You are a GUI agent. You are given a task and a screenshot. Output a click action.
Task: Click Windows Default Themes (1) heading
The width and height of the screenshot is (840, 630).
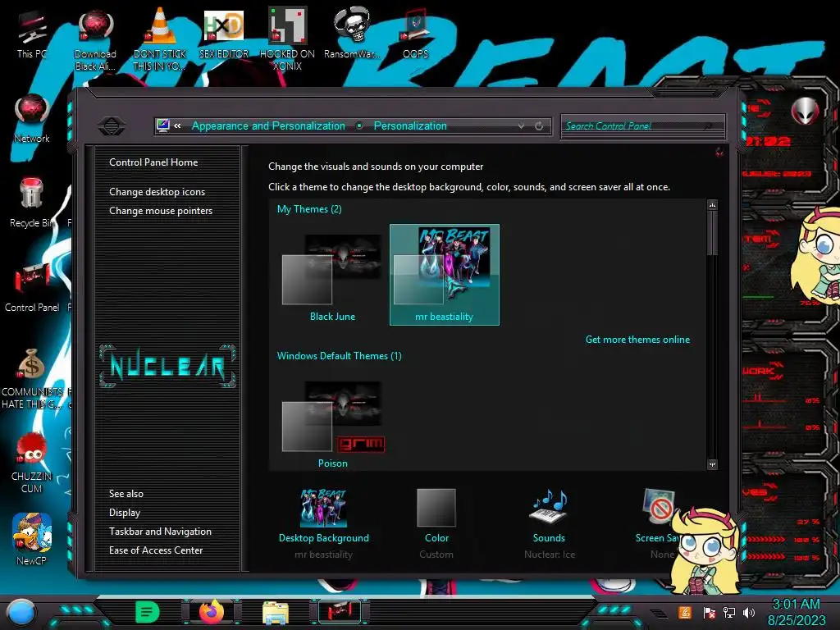tap(339, 356)
